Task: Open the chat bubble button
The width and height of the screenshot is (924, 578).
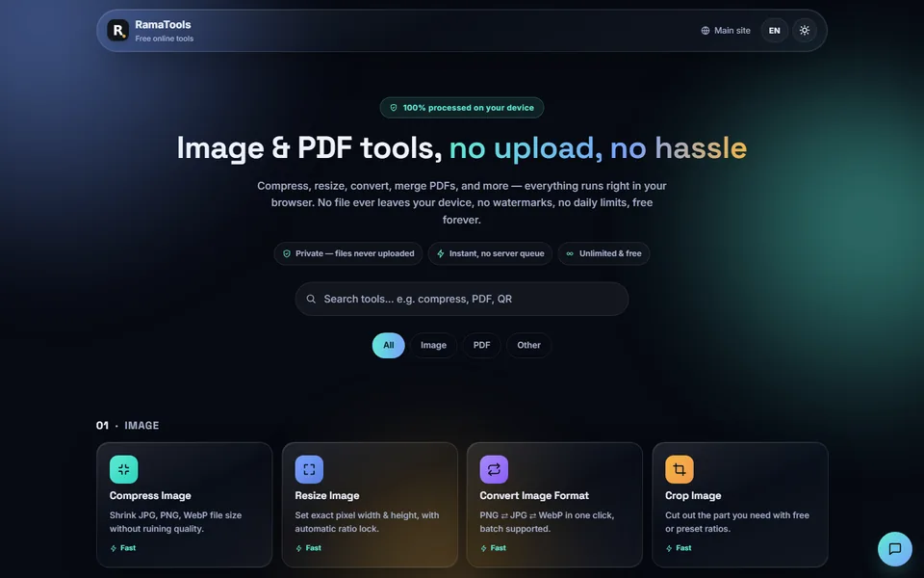Action: (x=894, y=549)
